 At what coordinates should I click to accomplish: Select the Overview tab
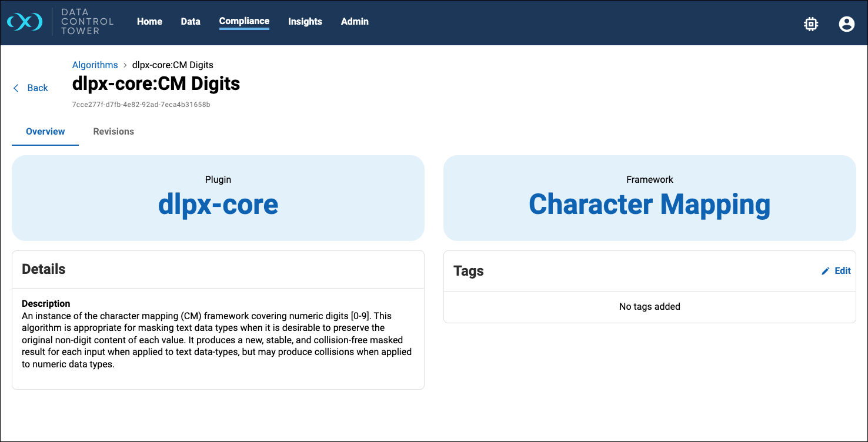coord(45,132)
